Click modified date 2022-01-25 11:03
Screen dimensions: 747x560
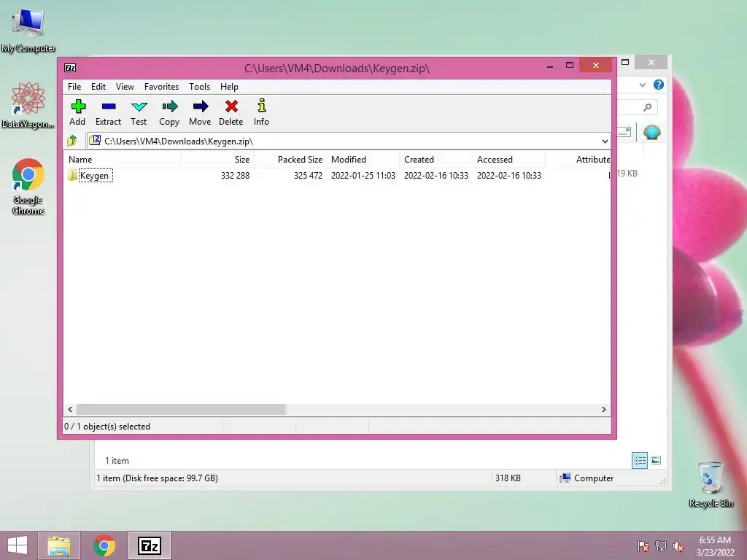363,175
